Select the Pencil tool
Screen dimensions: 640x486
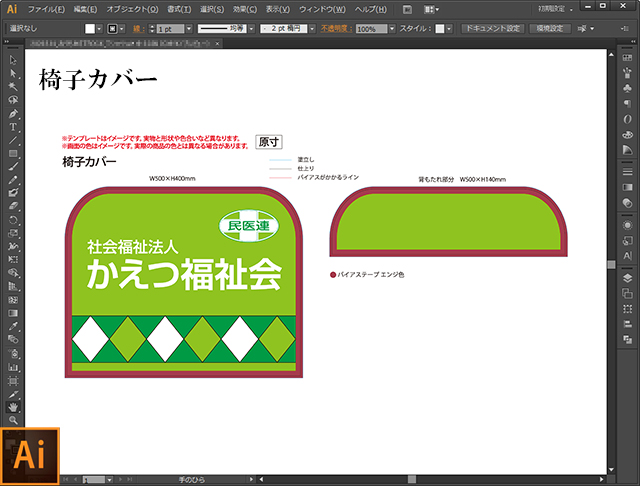click(x=13, y=180)
